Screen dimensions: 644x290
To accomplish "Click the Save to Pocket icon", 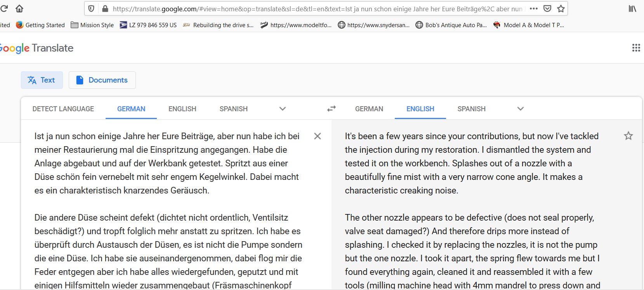I will pos(547,9).
